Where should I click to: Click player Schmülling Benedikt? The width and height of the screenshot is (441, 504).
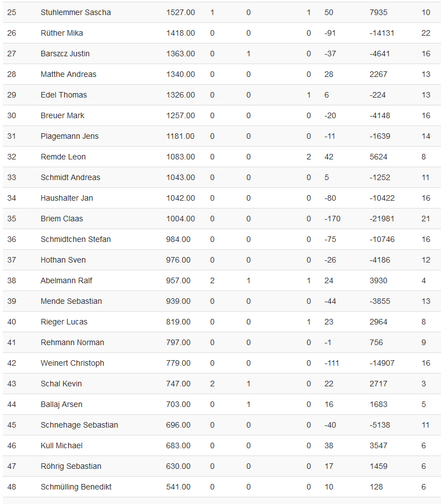click(76, 487)
